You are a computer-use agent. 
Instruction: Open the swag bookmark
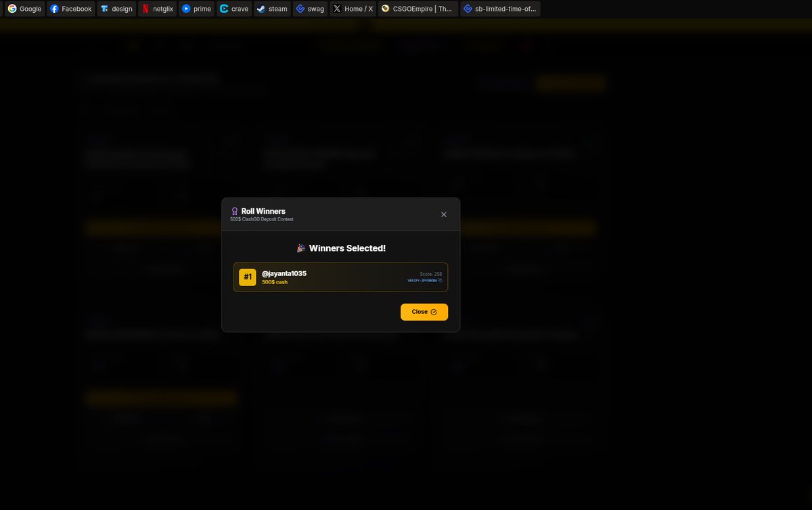click(310, 9)
